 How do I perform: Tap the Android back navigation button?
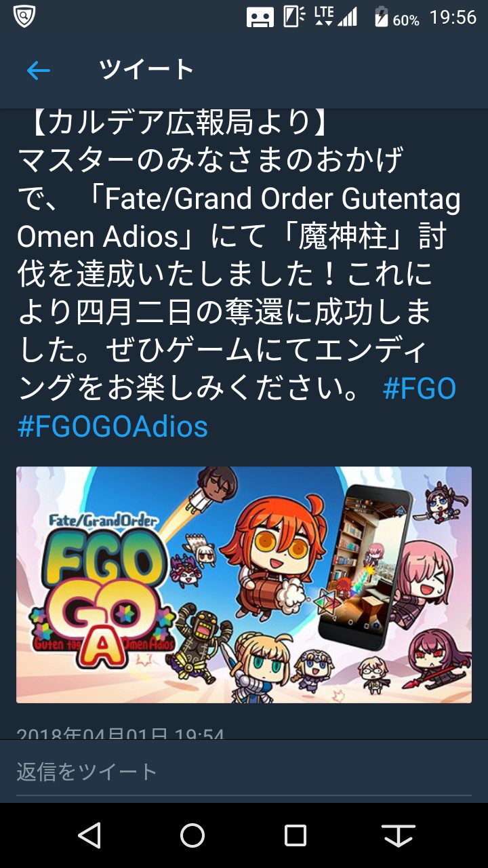[x=89, y=835]
